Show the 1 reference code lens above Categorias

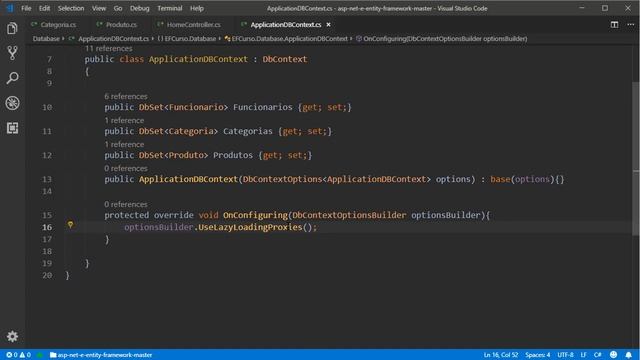124,120
